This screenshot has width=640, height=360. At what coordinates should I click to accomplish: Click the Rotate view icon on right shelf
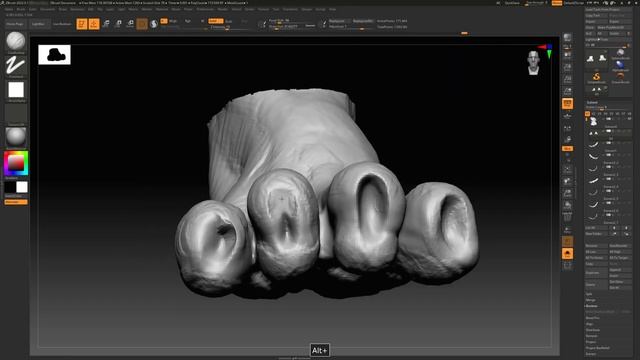(567, 205)
